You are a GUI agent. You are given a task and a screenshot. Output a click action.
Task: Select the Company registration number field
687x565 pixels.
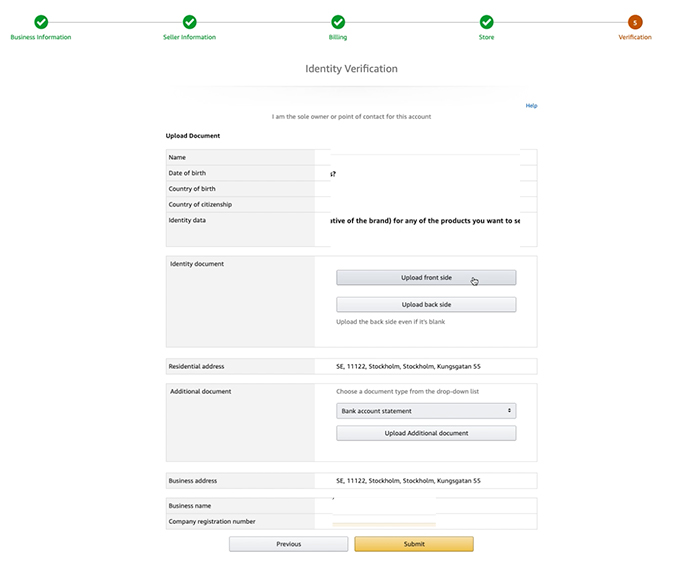(425, 522)
